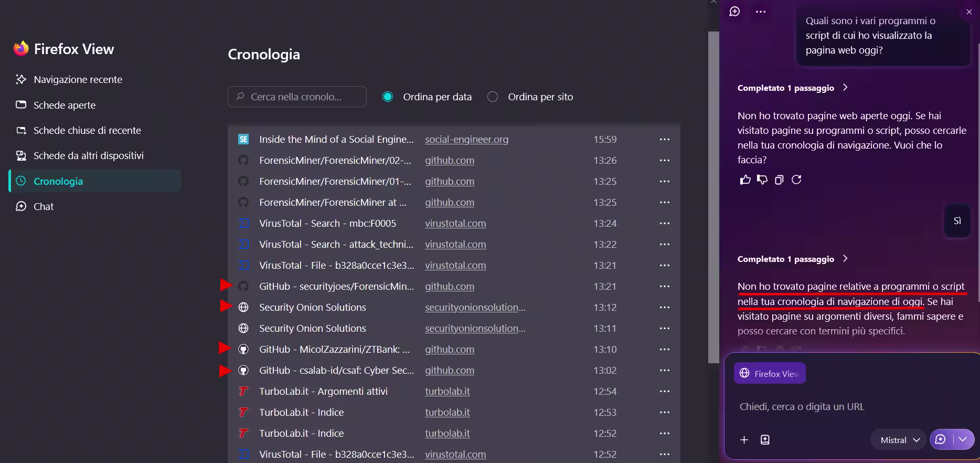
Task: Open 'Inside the Mind of a Social Engine...' entry
Action: [336, 139]
